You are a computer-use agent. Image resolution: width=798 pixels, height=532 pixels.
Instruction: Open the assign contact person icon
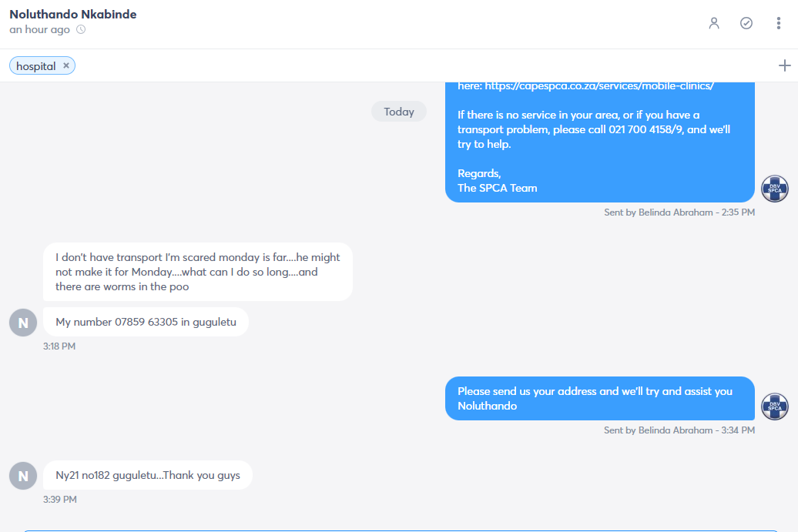coord(714,23)
